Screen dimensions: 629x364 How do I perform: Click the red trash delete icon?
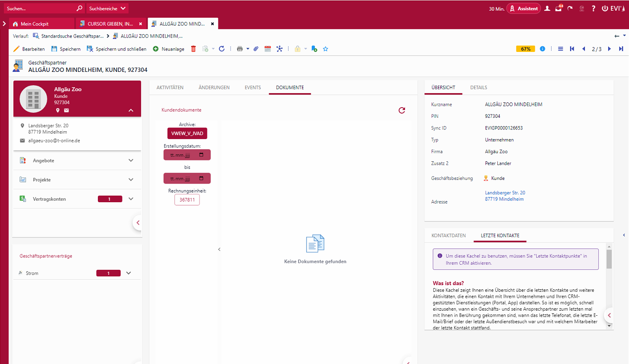(x=193, y=49)
